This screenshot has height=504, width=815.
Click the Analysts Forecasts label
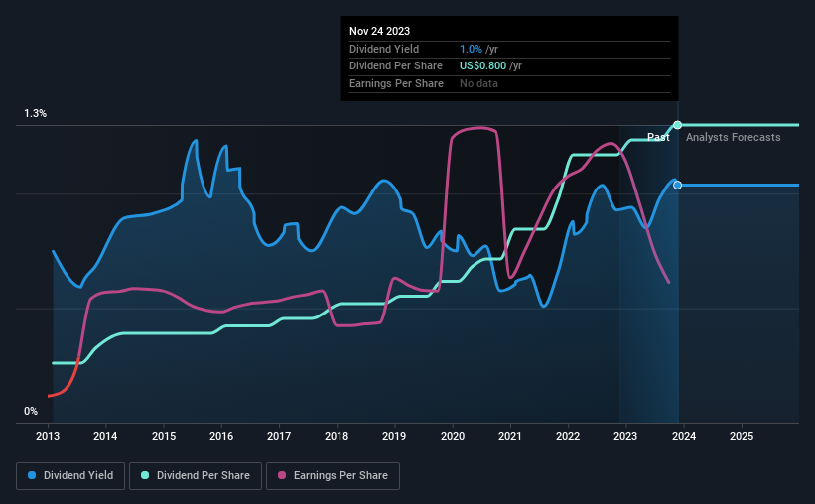click(x=733, y=137)
